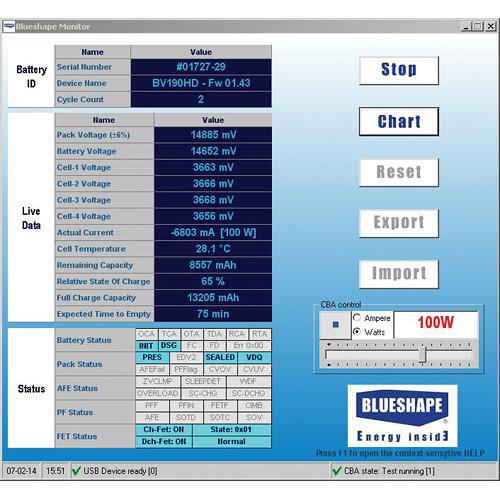The image size is (500, 500).
Task: Click the Err 0x00 status cell
Action: coord(248,346)
